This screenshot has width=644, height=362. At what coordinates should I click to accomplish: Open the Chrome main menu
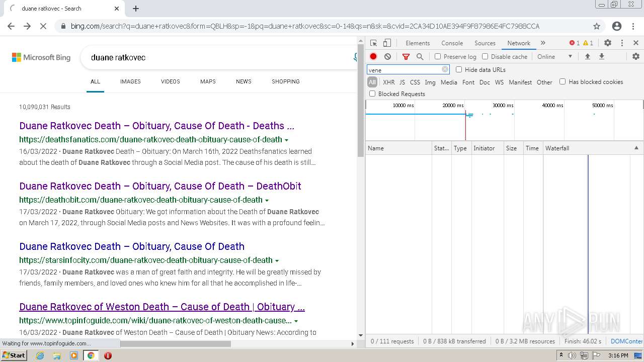tap(634, 26)
